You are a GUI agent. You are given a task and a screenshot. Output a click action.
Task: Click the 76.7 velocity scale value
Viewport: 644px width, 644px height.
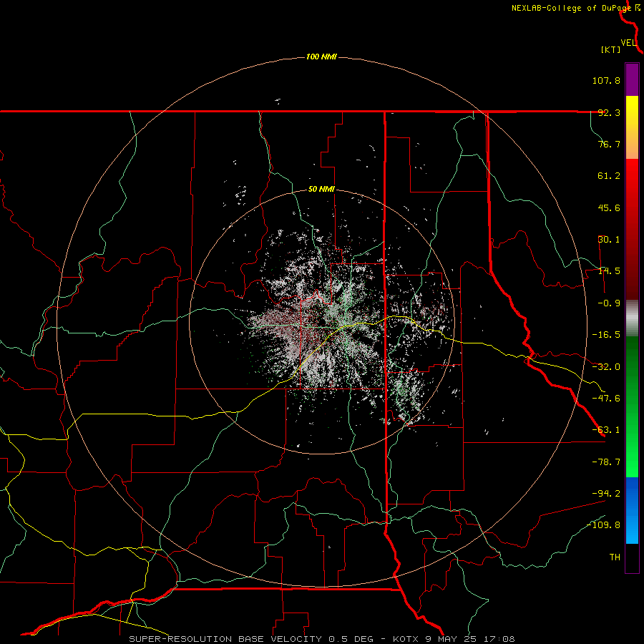609,144
